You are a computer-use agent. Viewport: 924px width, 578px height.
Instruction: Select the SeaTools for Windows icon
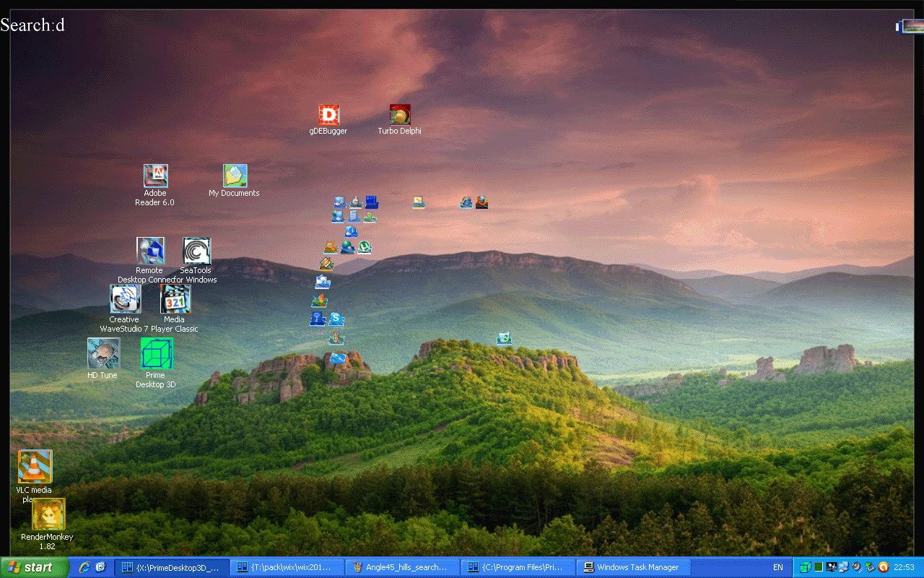pyautogui.click(x=196, y=251)
